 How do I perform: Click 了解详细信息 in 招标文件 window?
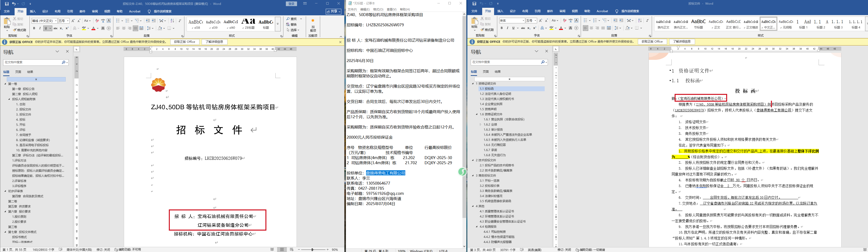pyautogui.click(x=214, y=42)
